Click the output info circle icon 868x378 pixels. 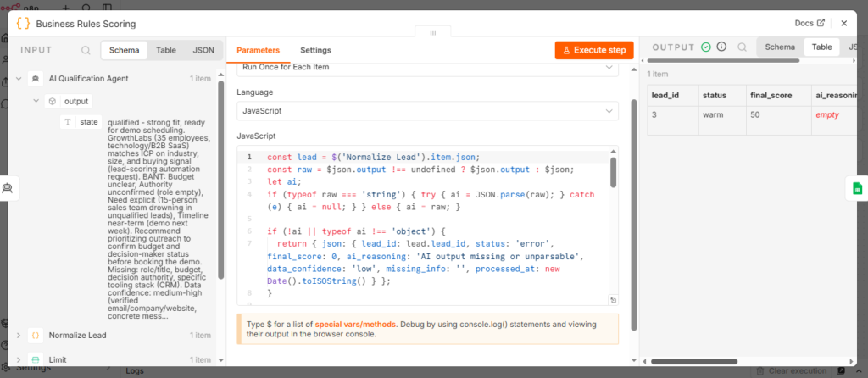(x=721, y=47)
